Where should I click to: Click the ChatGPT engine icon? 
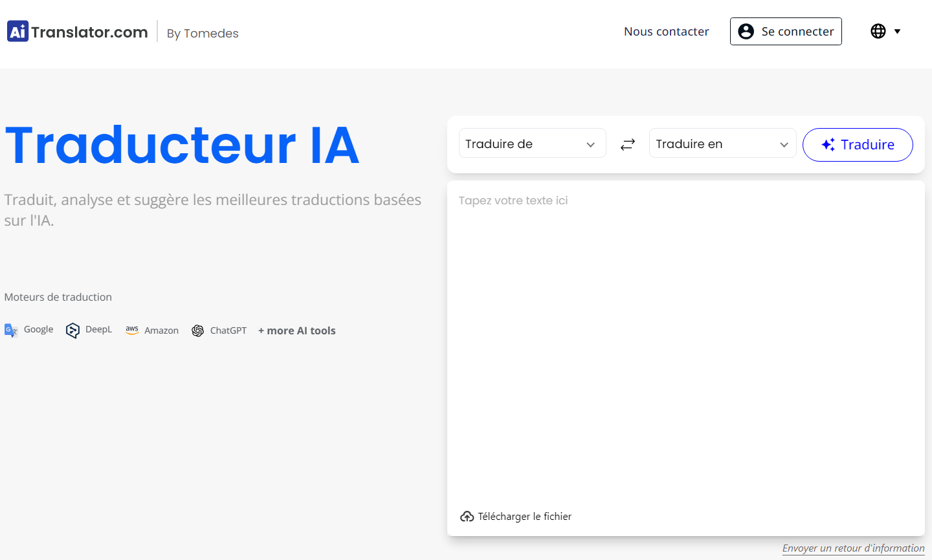coord(197,330)
